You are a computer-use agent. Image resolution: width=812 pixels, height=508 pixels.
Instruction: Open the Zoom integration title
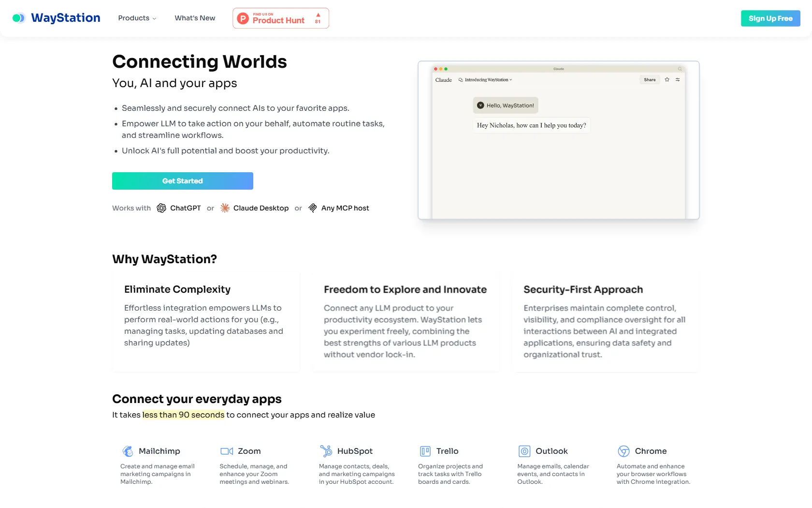coord(249,451)
